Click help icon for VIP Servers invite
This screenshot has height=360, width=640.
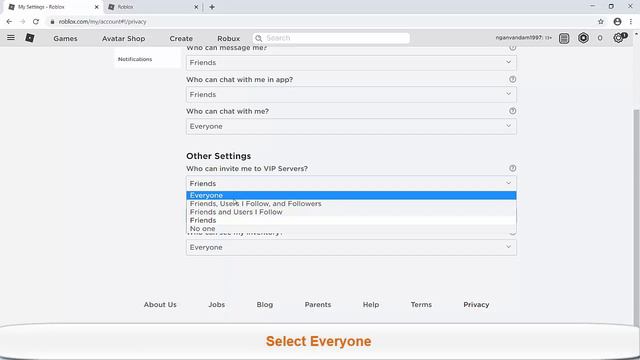pos(513,168)
